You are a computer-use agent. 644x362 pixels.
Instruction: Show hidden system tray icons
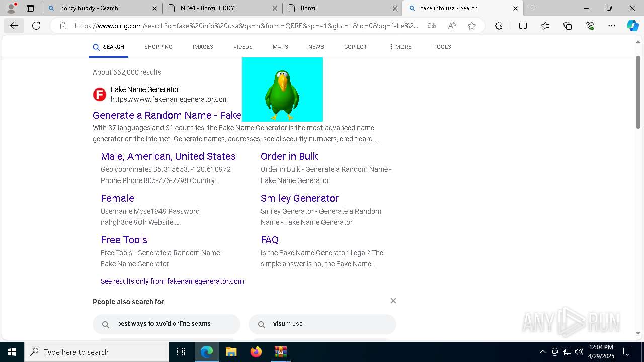point(542,352)
